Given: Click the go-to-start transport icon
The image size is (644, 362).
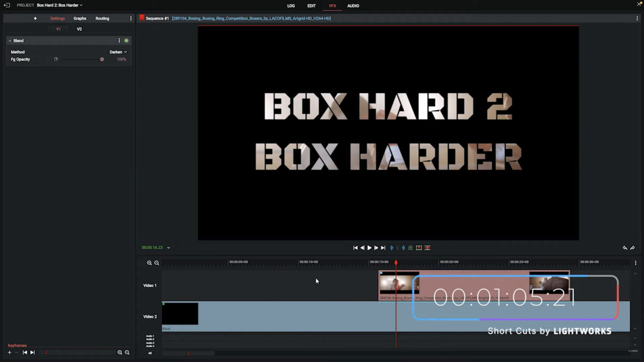Looking at the screenshot, I should click(356, 247).
